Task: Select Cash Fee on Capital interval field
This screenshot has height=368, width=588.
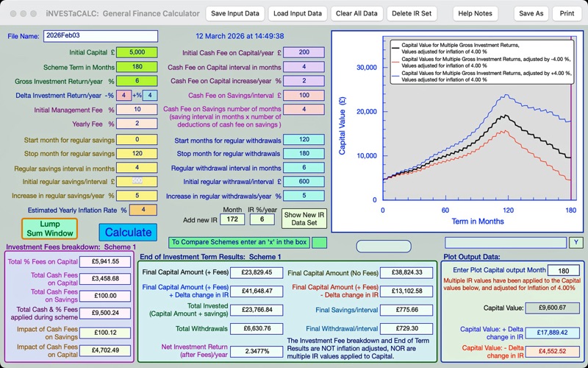Action: [304, 67]
